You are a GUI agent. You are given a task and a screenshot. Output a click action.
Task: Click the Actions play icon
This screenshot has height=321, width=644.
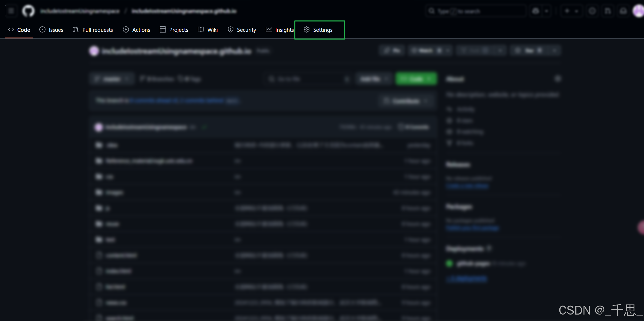pyautogui.click(x=126, y=30)
